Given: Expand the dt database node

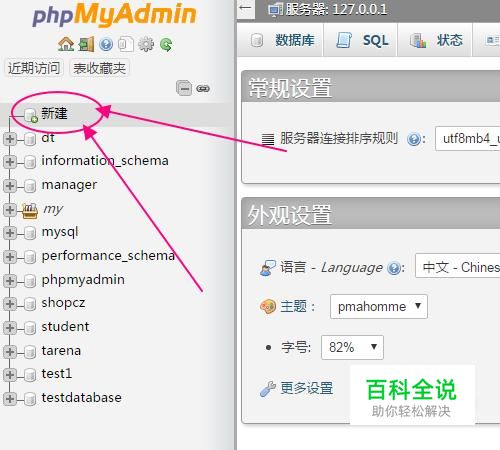Looking at the screenshot, I should click(x=10, y=139).
